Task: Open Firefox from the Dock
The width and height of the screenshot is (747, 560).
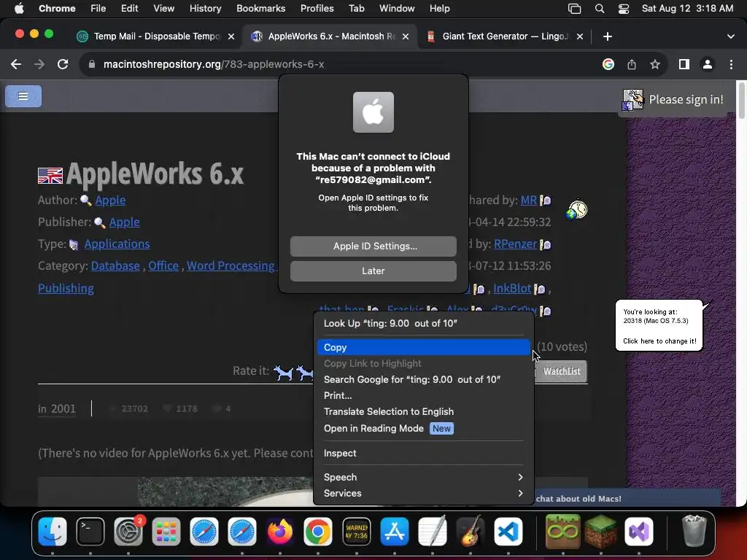Action: click(x=280, y=532)
